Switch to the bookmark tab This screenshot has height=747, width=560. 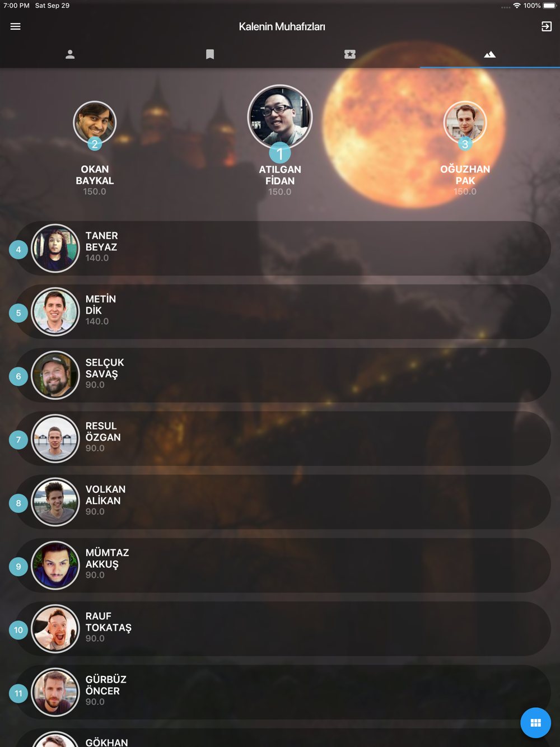210,54
